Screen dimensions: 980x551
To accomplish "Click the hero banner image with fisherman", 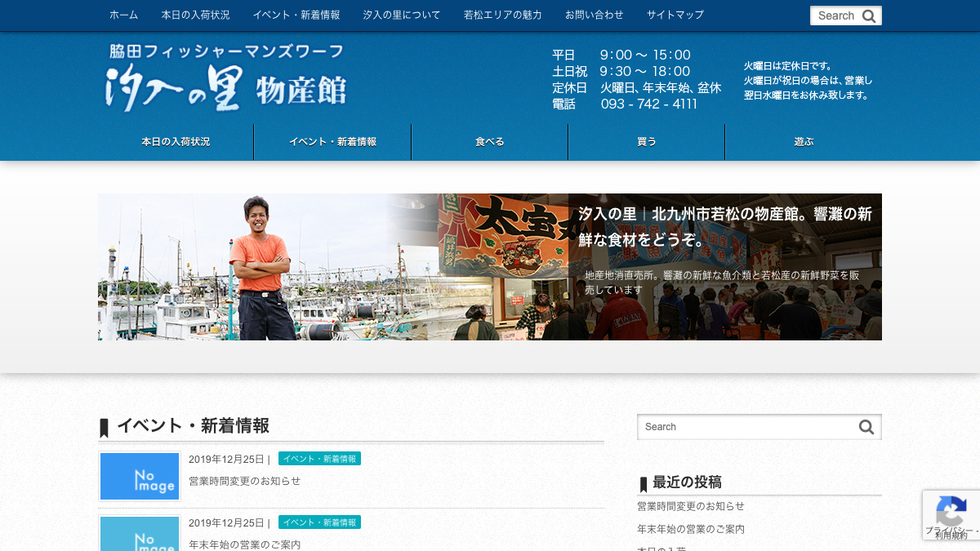I will 490,267.
